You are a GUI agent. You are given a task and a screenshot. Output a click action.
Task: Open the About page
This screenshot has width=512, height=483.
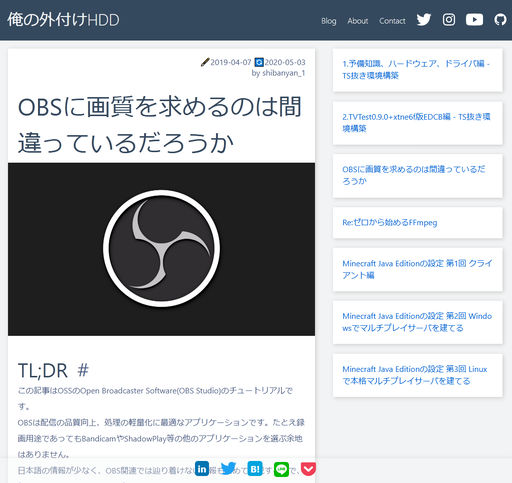coord(358,21)
